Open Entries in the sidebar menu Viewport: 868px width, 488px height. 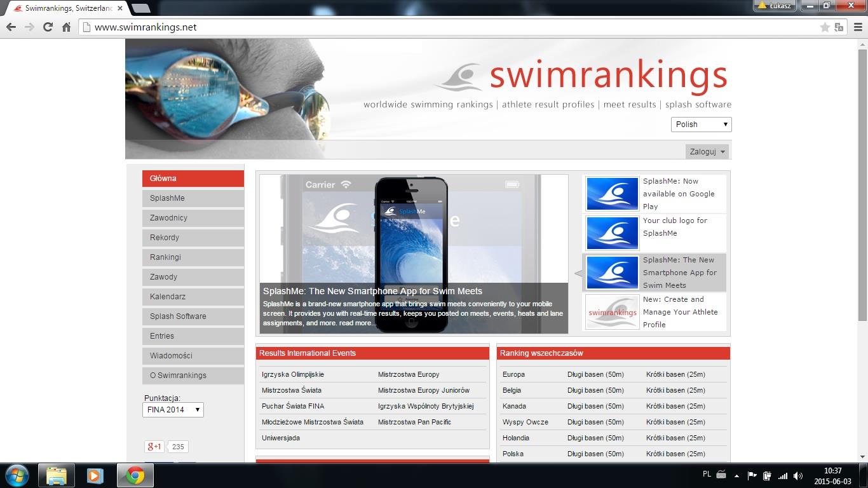coord(193,336)
